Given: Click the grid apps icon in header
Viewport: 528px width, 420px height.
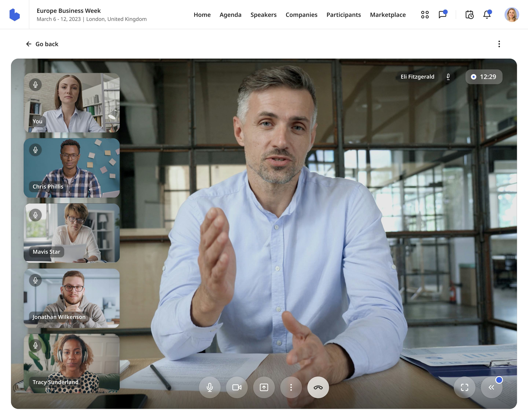Looking at the screenshot, I should (425, 15).
